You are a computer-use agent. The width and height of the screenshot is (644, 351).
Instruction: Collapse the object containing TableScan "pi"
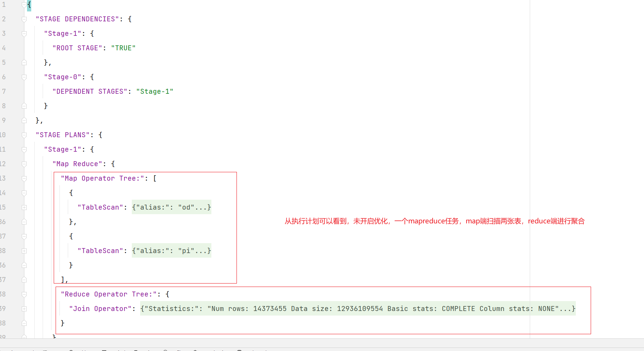24,236
